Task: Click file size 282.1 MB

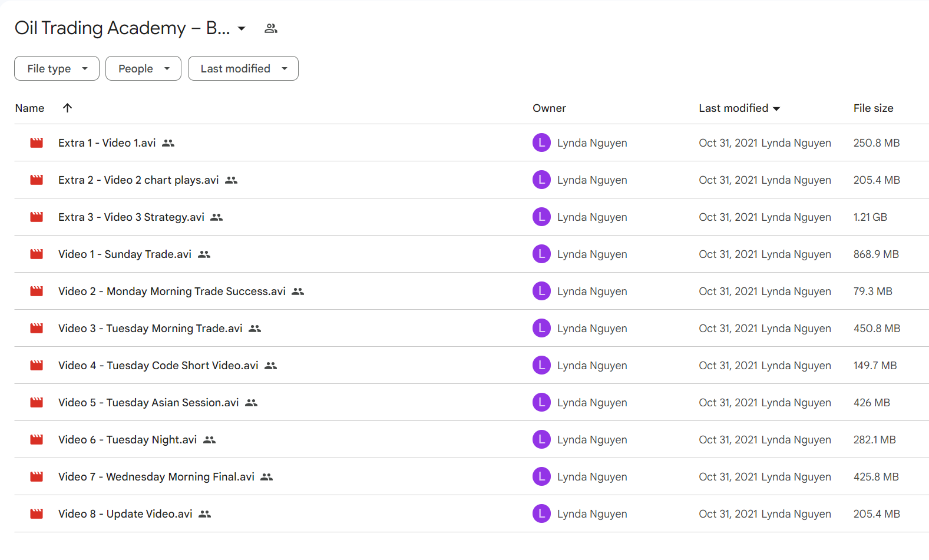Action: (875, 440)
